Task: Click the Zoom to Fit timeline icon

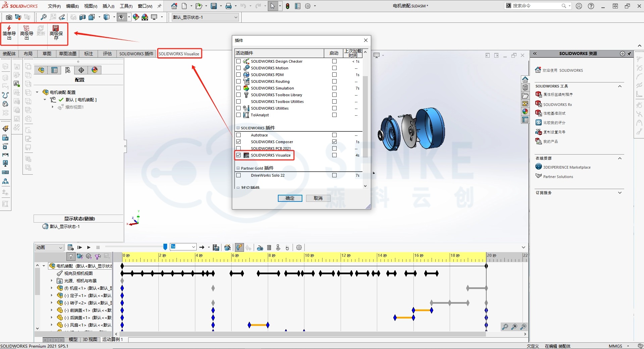Action: [x=505, y=327]
